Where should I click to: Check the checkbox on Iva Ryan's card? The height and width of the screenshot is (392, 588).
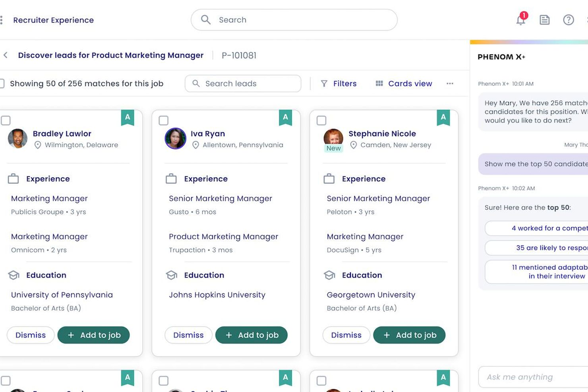(x=164, y=120)
